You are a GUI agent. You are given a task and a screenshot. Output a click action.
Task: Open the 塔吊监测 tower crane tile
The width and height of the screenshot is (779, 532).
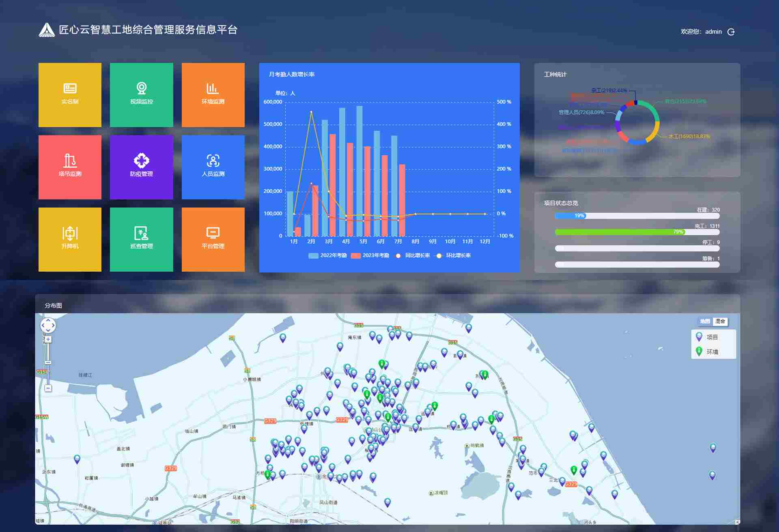click(x=70, y=167)
